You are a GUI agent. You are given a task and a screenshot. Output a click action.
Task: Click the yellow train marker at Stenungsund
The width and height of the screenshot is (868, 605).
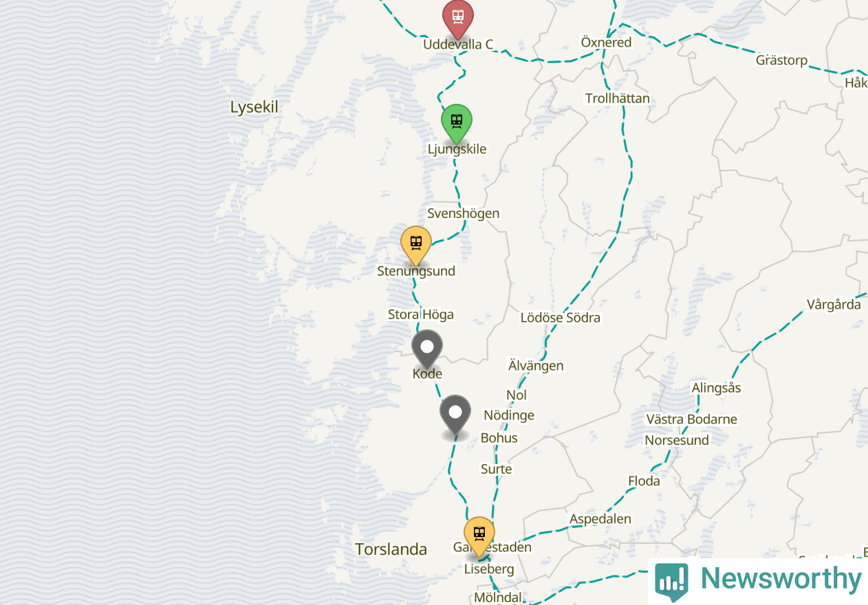click(x=416, y=245)
